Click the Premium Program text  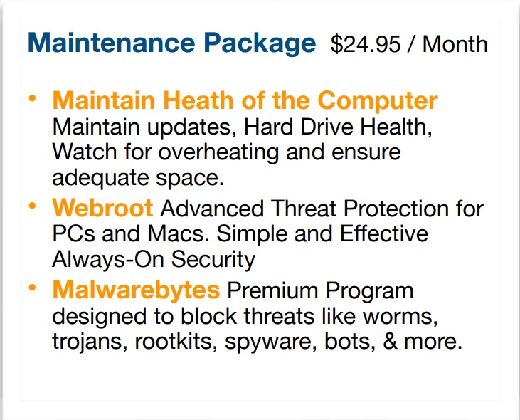pos(320,291)
